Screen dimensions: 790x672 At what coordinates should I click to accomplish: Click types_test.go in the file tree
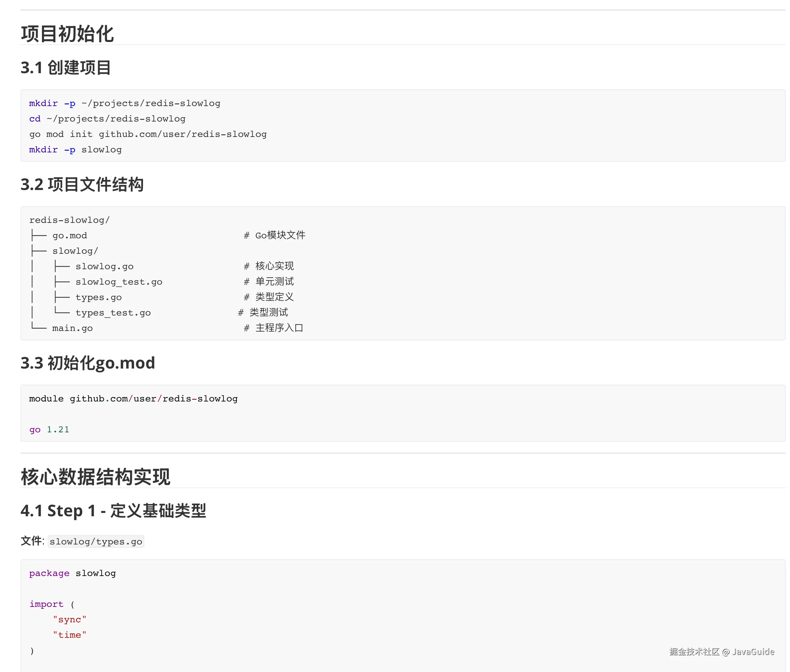113,313
